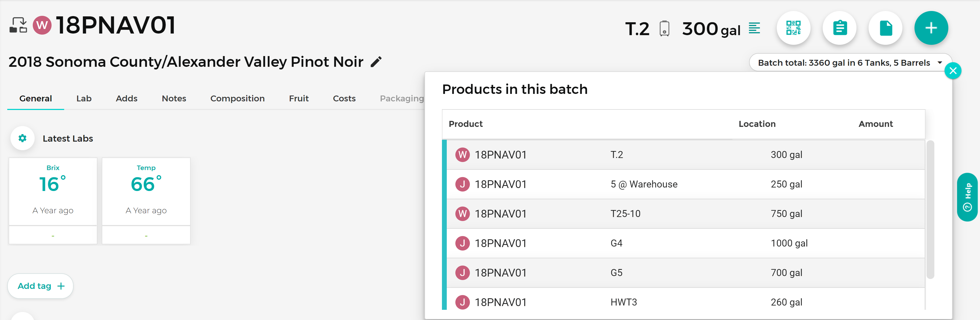Click the 750 gal amount
Image resolution: width=980 pixels, height=320 pixels.
(786, 214)
